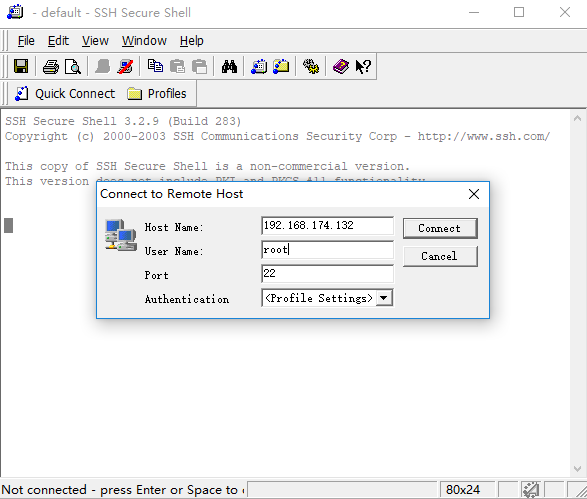Click the Find binoculars icon
Screen dimensions: 587x499
click(229, 67)
